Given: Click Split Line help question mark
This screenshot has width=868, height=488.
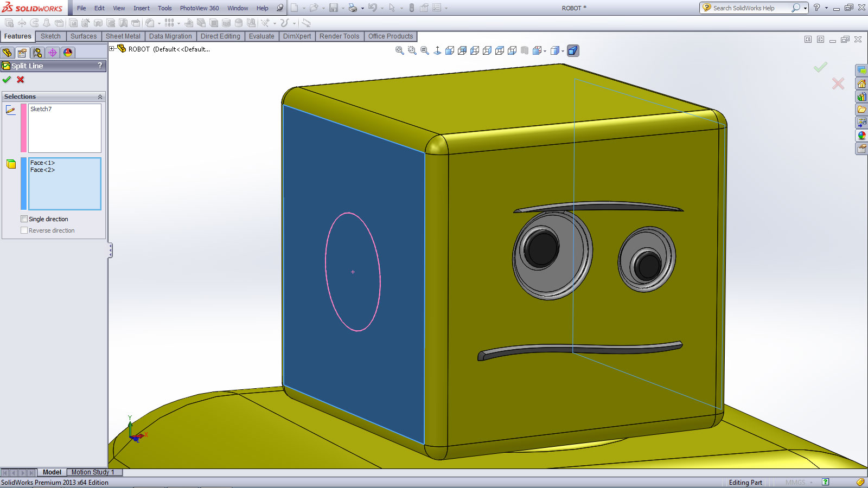Looking at the screenshot, I should point(100,65).
